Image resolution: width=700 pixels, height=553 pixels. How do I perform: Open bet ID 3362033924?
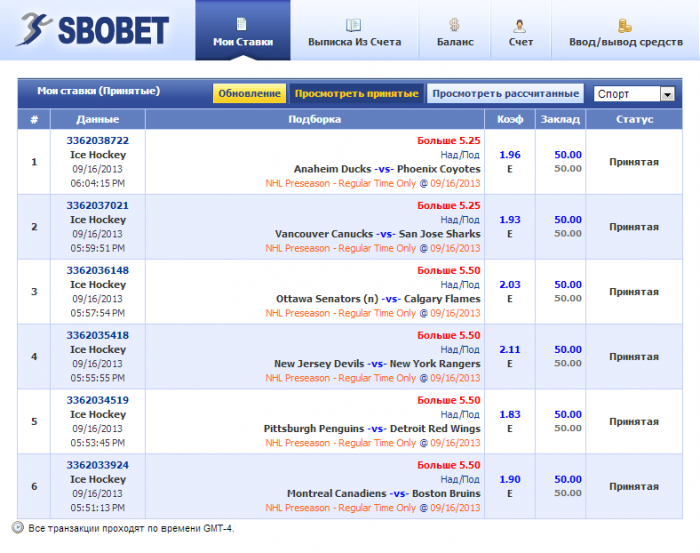coord(98,465)
